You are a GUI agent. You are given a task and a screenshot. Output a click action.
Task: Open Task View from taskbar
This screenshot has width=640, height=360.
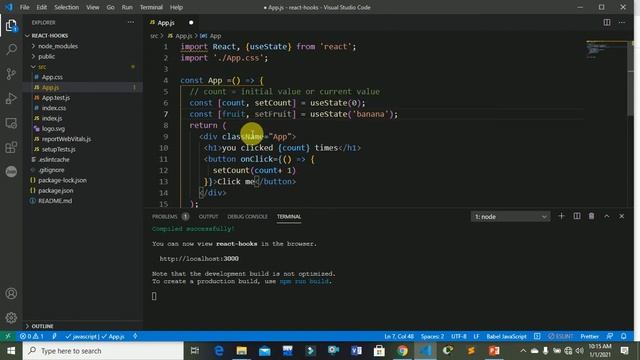click(195, 351)
